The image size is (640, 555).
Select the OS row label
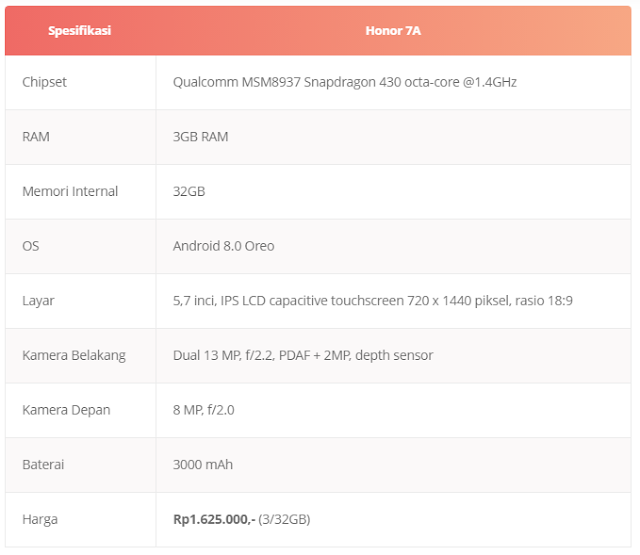pyautogui.click(x=31, y=246)
